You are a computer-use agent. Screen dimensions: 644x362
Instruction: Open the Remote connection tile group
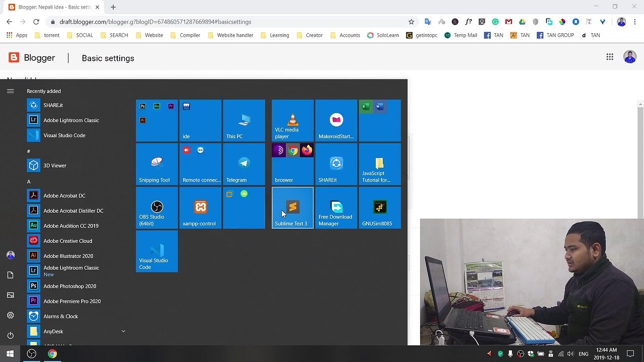[200, 164]
